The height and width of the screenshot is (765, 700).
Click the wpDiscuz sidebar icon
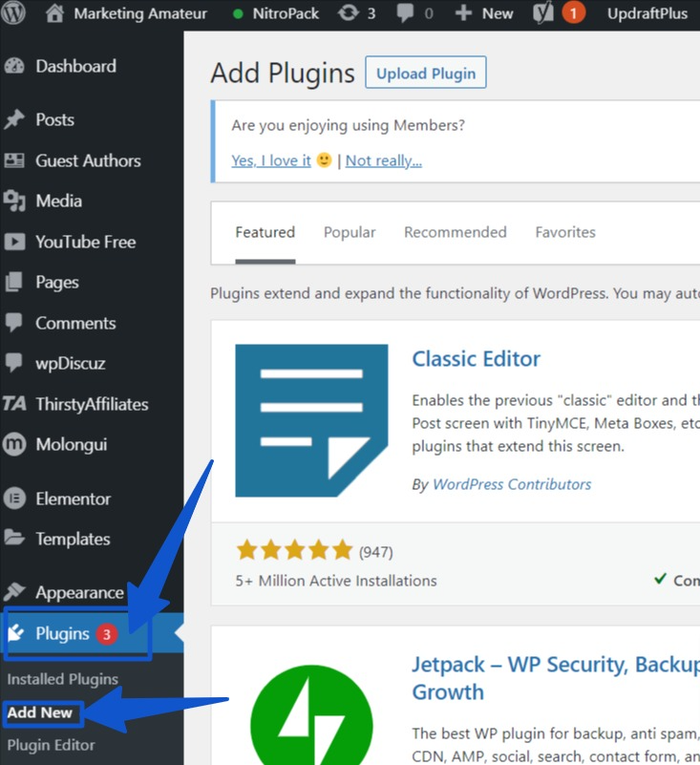[14, 363]
